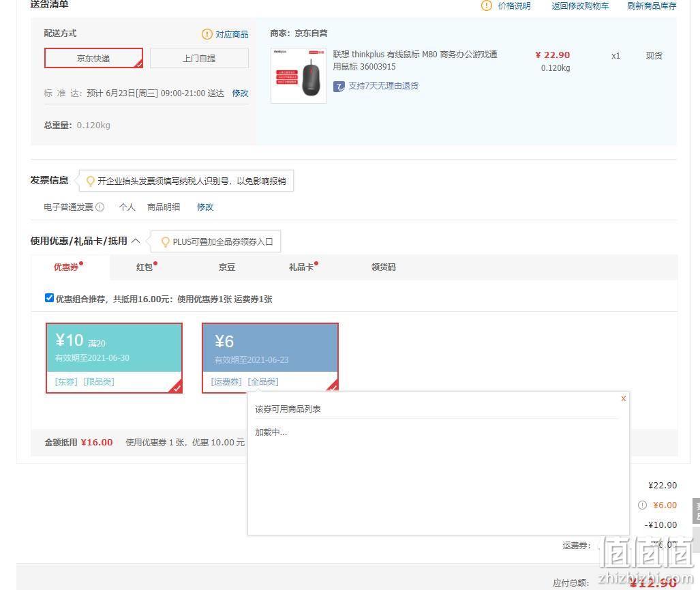Image resolution: width=700 pixels, height=590 pixels.
Task: Switch to the 礼品卡 tab
Action: (x=301, y=267)
